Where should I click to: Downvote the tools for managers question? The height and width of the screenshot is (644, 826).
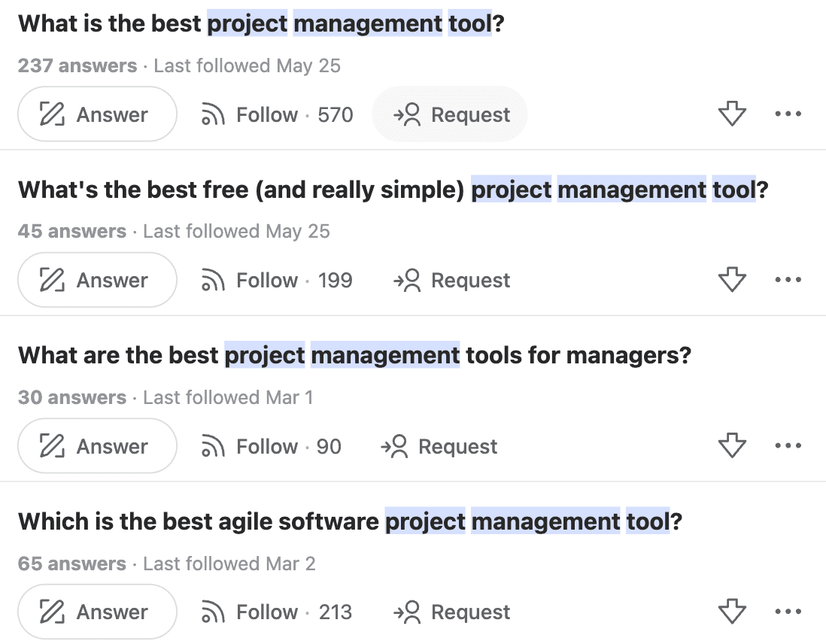[x=732, y=446]
